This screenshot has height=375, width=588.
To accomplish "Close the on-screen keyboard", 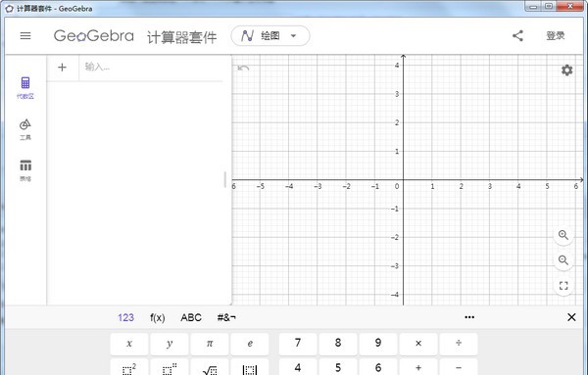I will point(571,317).
